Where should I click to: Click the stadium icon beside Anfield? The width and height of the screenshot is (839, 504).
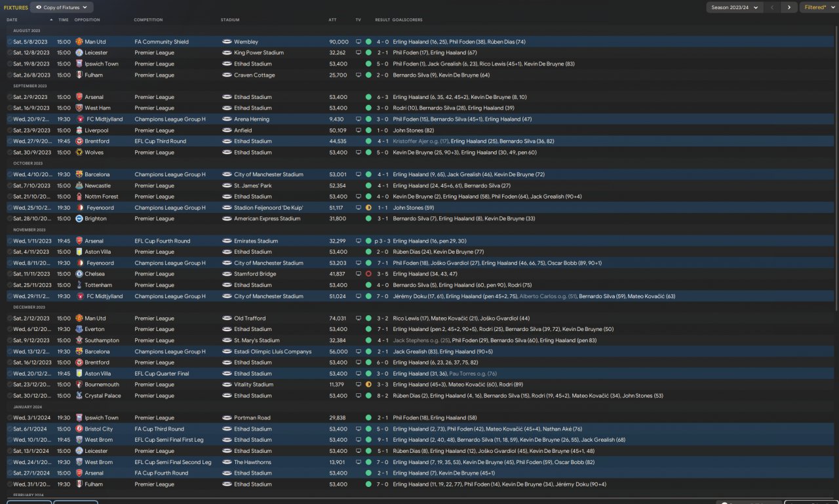tap(227, 130)
